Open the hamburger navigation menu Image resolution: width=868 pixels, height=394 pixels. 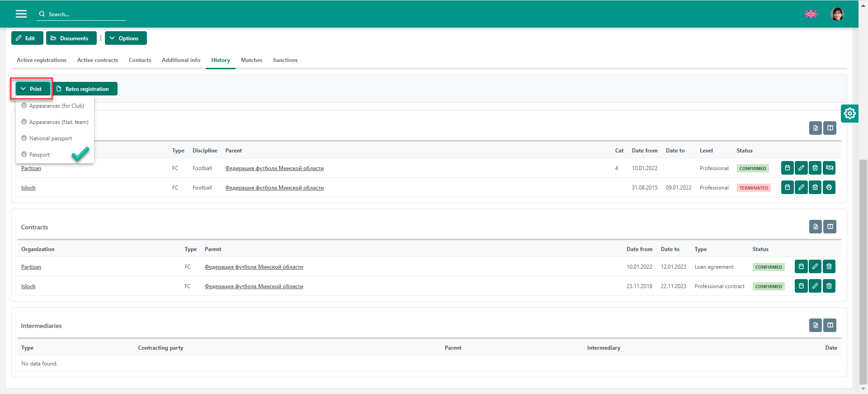[x=21, y=14]
